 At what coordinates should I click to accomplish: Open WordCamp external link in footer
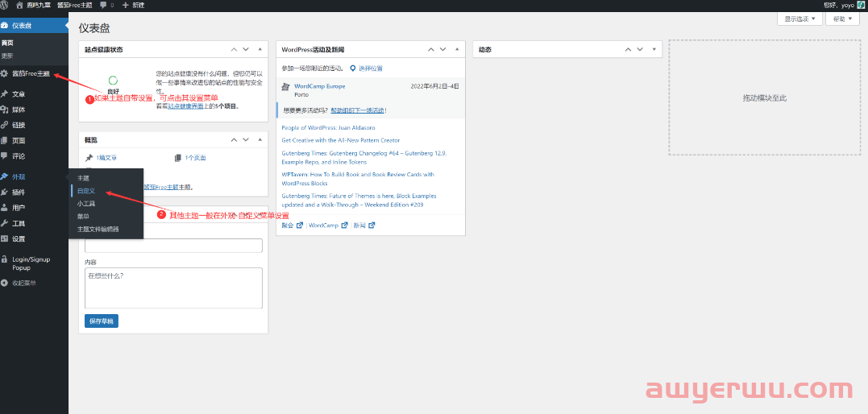pos(328,226)
